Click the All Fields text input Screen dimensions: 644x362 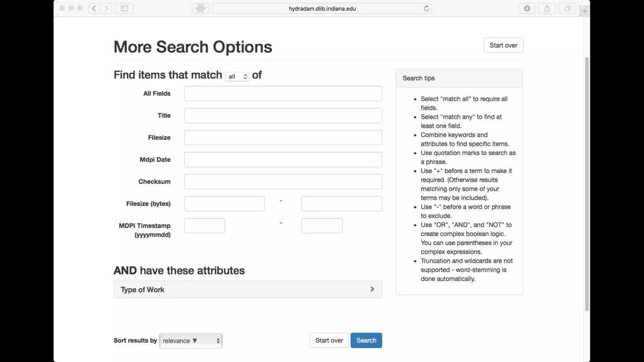point(283,93)
